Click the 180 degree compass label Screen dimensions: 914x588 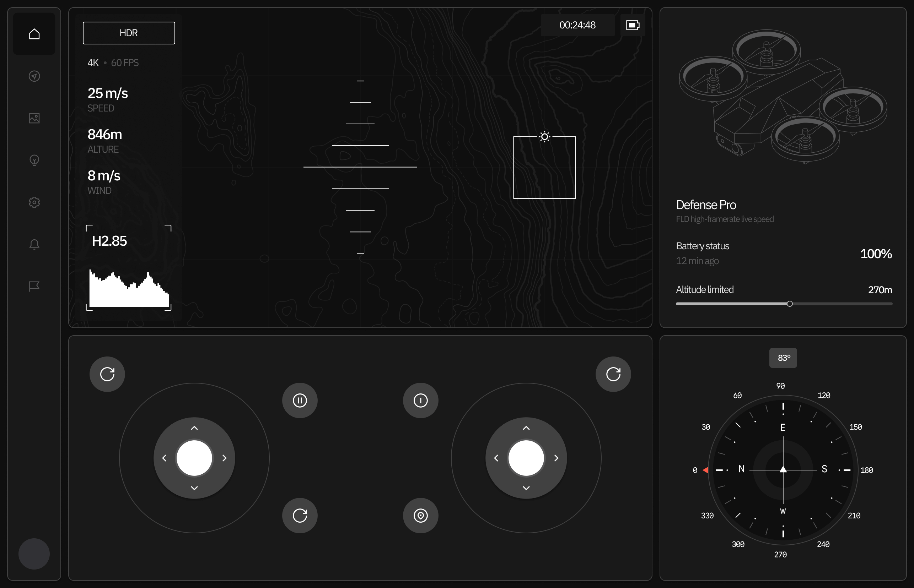pyautogui.click(x=867, y=470)
